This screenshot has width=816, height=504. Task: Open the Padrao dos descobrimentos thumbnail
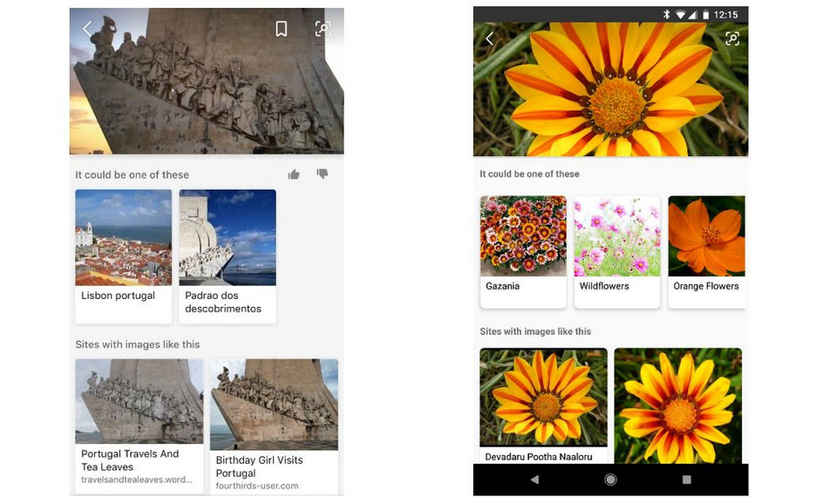point(228,237)
